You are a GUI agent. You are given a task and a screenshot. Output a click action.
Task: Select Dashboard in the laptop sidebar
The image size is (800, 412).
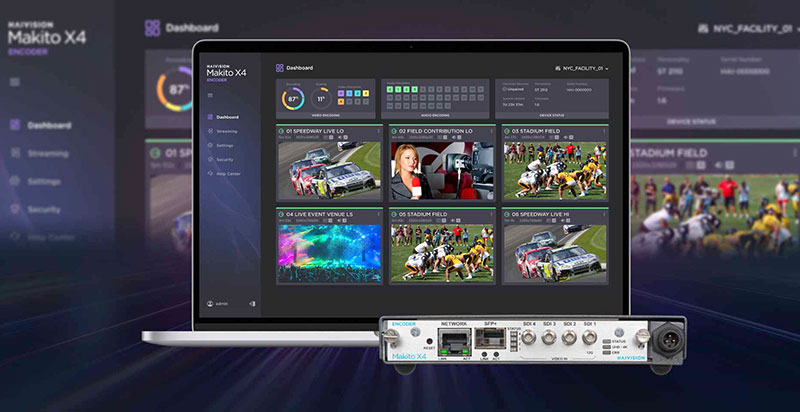[223, 117]
